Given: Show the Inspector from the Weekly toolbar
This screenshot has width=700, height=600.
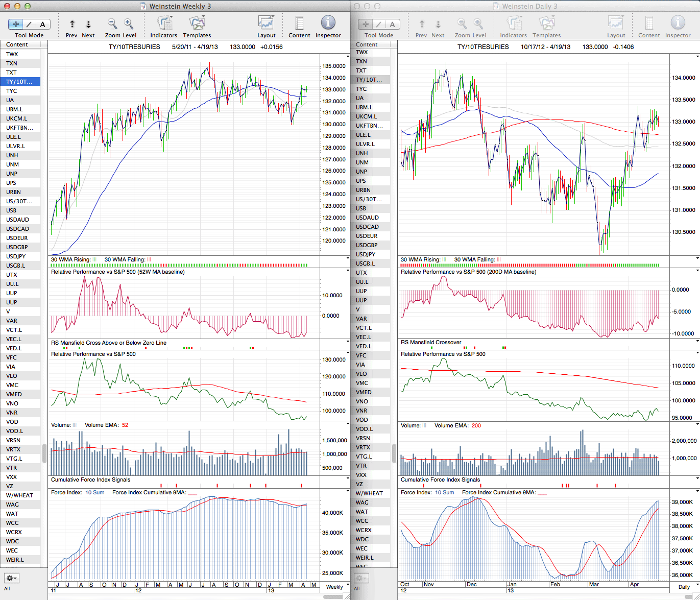Looking at the screenshot, I should [328, 23].
